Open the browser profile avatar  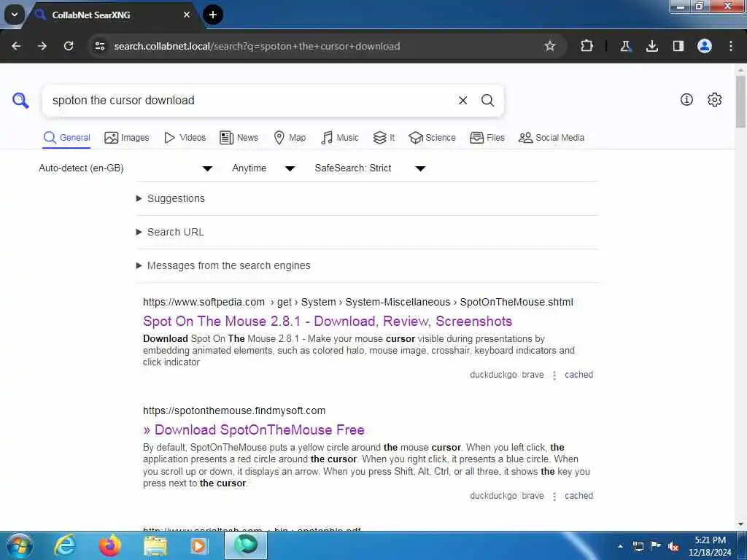[x=705, y=46]
